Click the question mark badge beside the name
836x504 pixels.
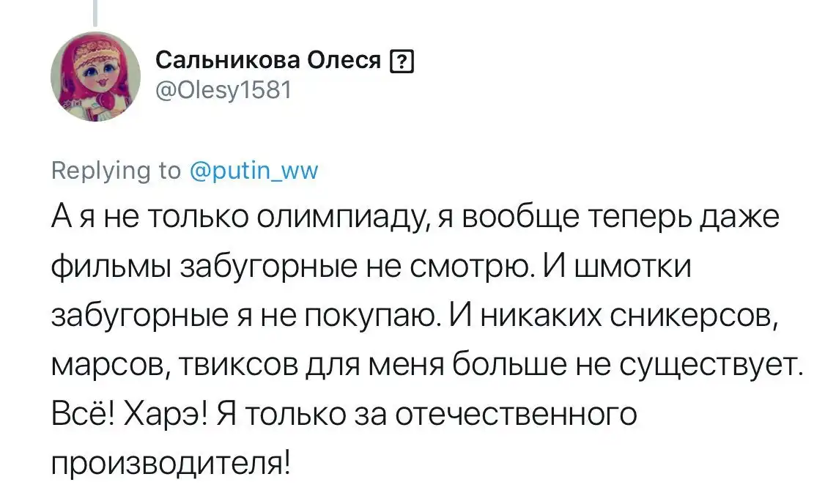click(x=404, y=64)
